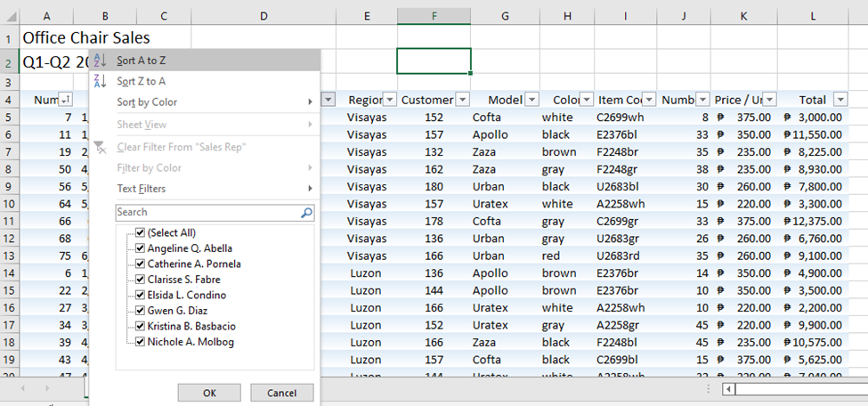Screen dimensions: 868x406
Task: Select row 10 header
Action: [8, 204]
